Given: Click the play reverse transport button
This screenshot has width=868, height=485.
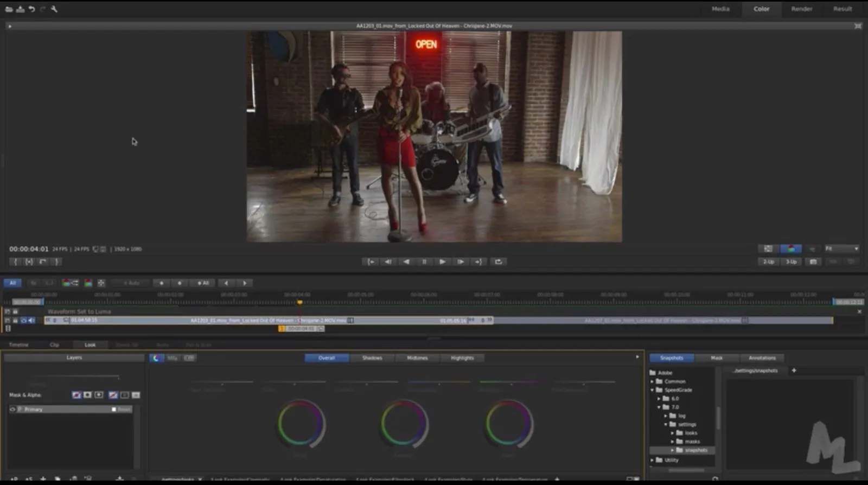Looking at the screenshot, I should point(406,261).
